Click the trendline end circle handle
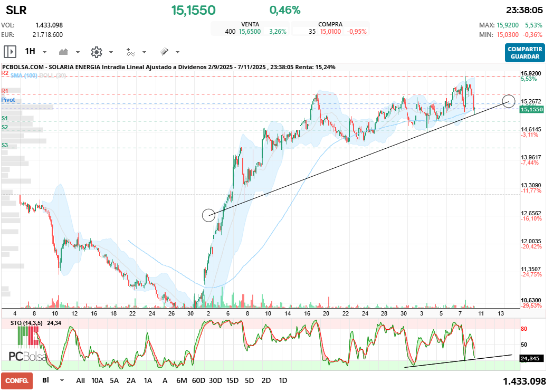The height and width of the screenshot is (392, 553). (x=509, y=100)
